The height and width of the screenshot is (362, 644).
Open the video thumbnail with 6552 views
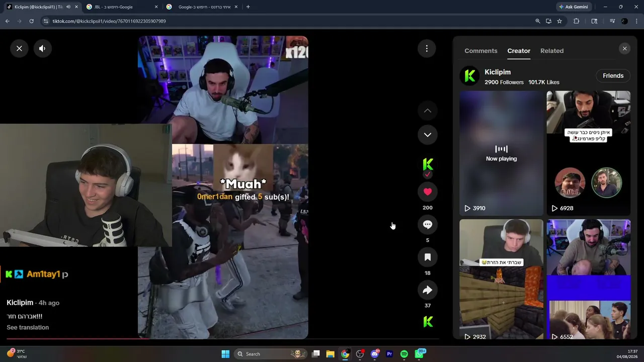[589, 280]
